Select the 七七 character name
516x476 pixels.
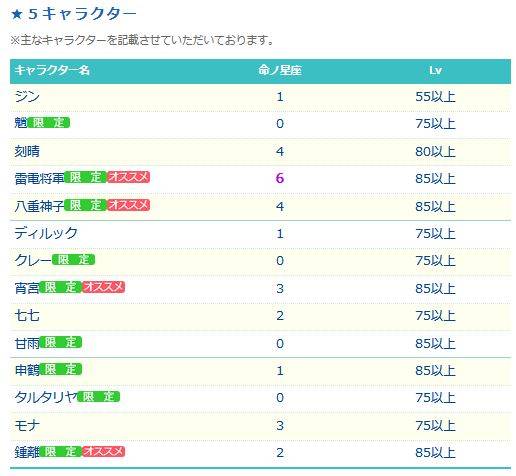coord(27,315)
